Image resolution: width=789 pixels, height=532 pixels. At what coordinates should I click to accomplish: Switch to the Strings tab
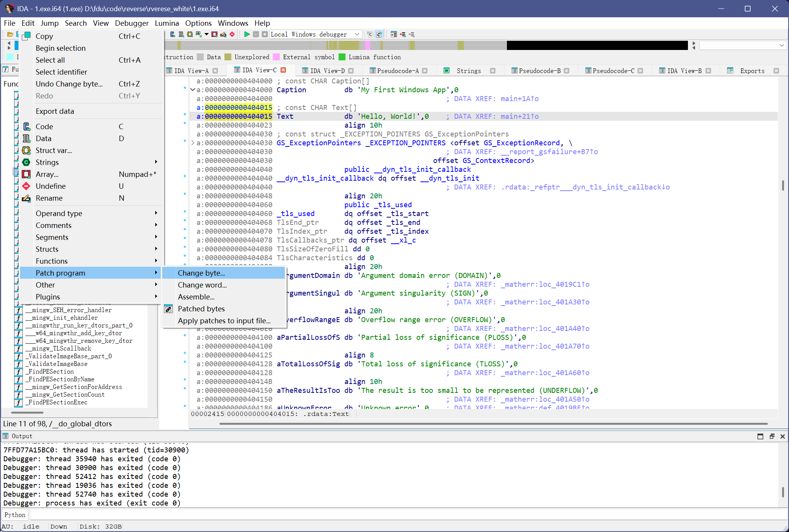468,71
